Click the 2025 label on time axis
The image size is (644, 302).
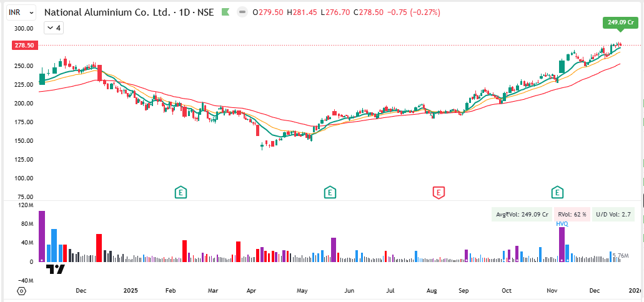click(131, 291)
